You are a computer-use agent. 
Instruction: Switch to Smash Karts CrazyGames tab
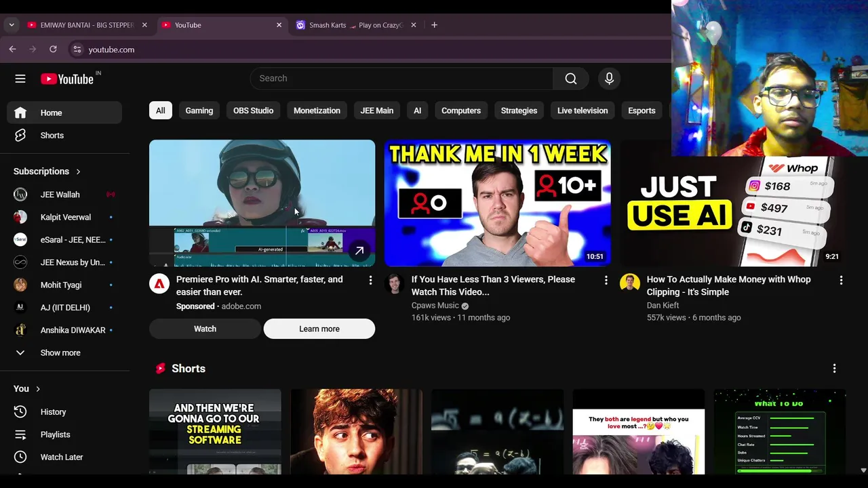(x=356, y=25)
